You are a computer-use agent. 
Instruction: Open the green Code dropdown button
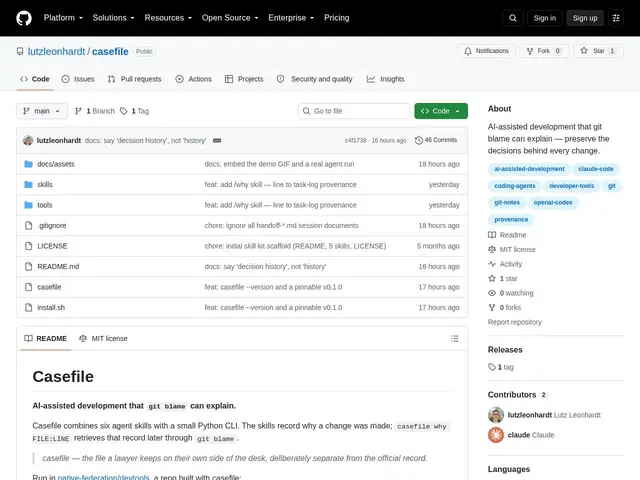click(441, 111)
